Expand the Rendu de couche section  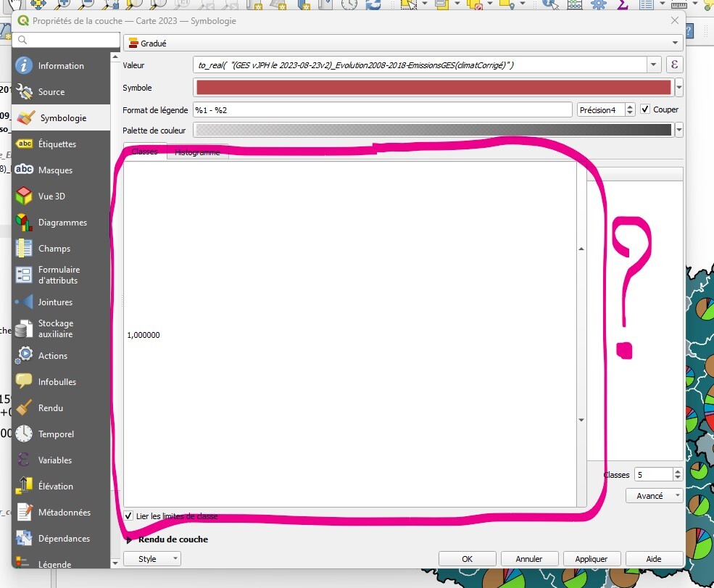pyautogui.click(x=130, y=539)
